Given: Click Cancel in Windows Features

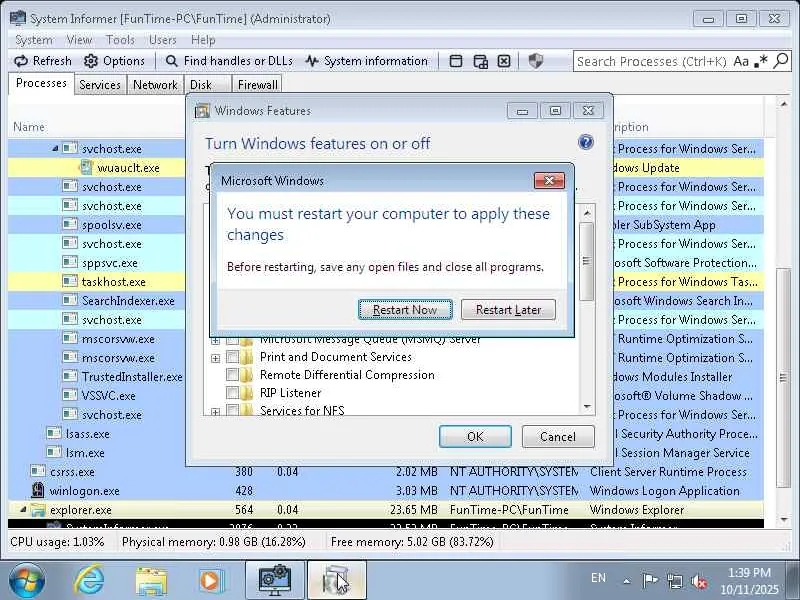Looking at the screenshot, I should click(558, 437).
